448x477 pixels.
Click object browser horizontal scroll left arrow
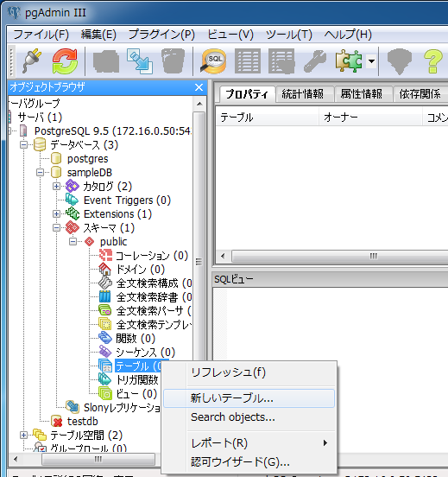coord(16,459)
